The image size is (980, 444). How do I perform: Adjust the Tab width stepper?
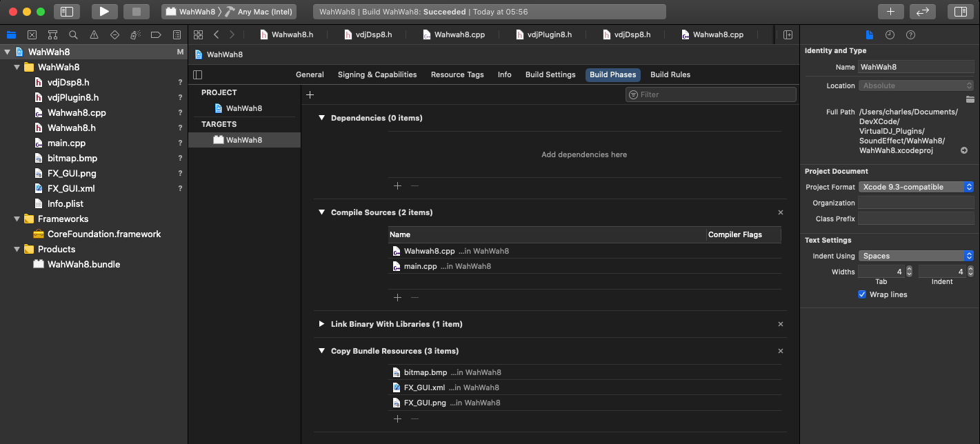point(909,272)
